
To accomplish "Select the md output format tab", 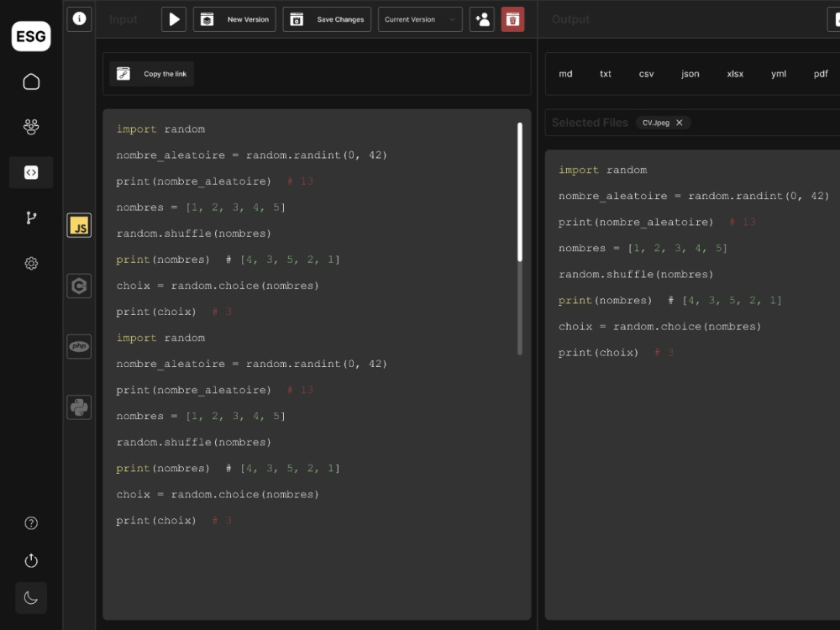I will pyautogui.click(x=565, y=74).
